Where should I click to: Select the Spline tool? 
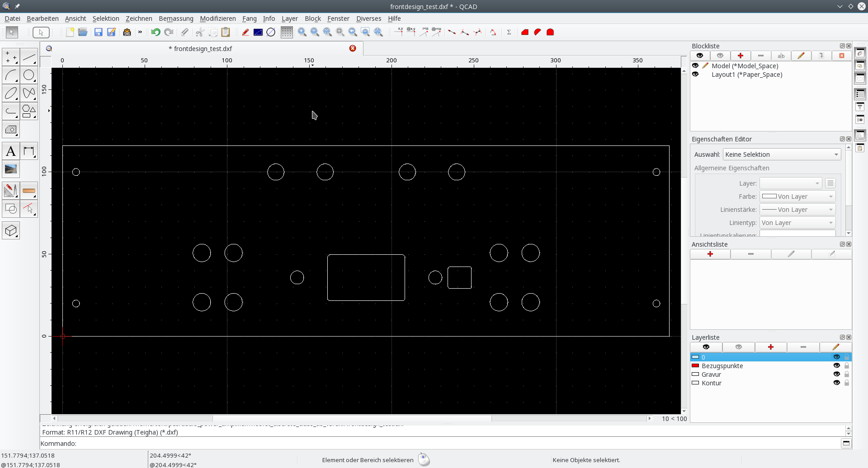tap(29, 94)
